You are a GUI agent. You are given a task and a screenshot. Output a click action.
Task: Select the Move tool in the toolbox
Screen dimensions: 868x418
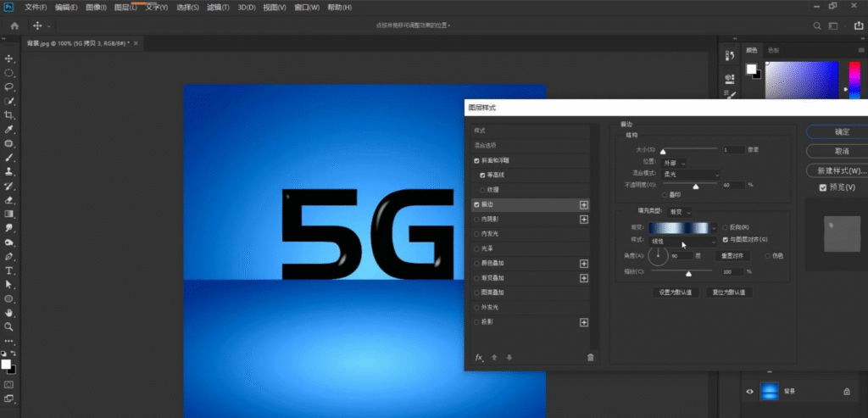pos(8,59)
